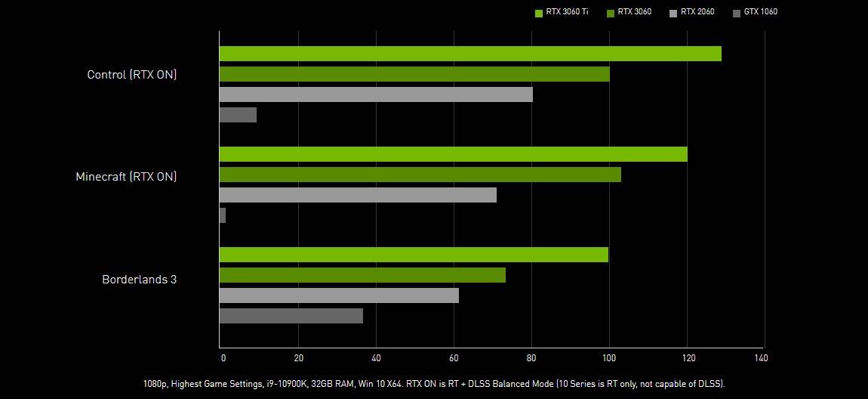Click the 100 tick label on x-axis
The width and height of the screenshot is (868, 399).
coord(608,358)
